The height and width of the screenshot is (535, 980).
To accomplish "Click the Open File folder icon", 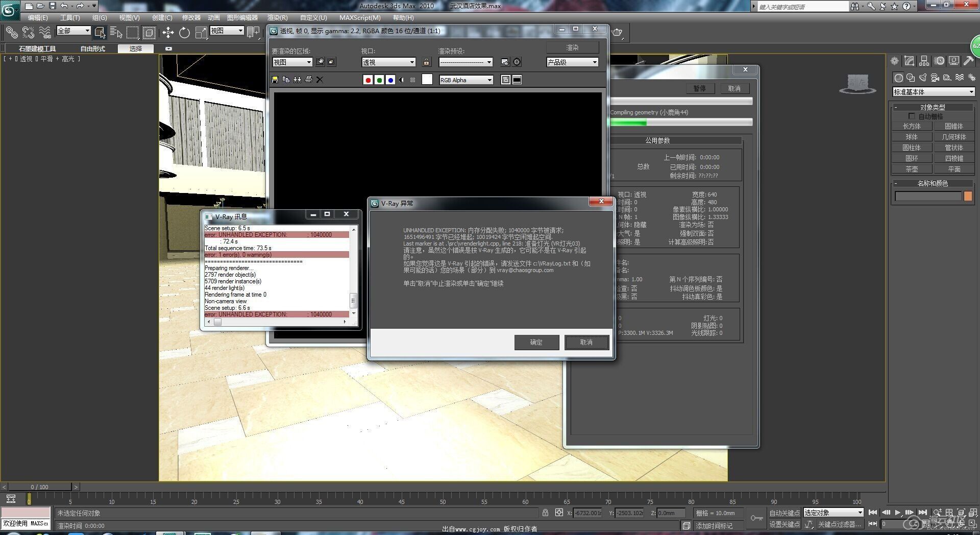I will (x=40, y=6).
